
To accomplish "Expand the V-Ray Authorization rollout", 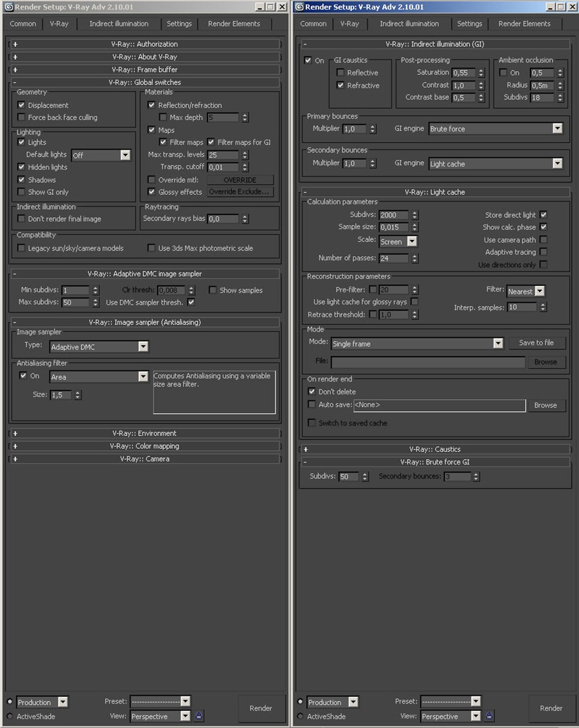I will (144, 44).
